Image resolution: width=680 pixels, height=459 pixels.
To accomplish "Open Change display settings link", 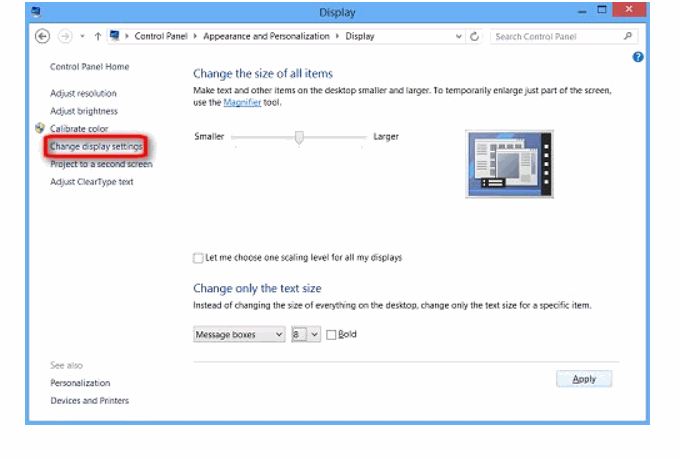I will click(96, 147).
